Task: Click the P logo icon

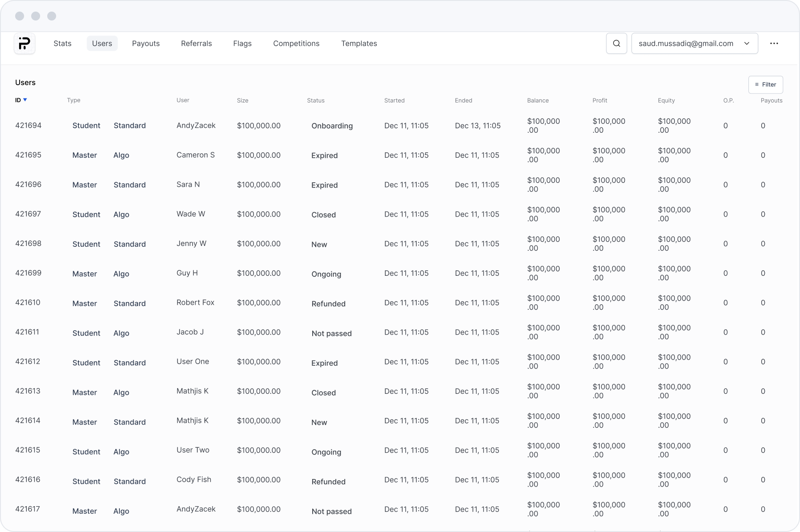Action: coord(24,44)
